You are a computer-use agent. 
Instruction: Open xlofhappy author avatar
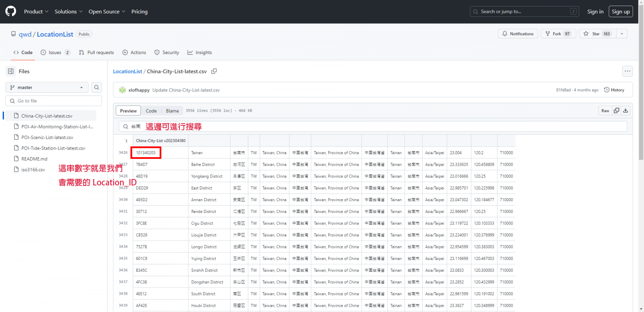[122, 90]
